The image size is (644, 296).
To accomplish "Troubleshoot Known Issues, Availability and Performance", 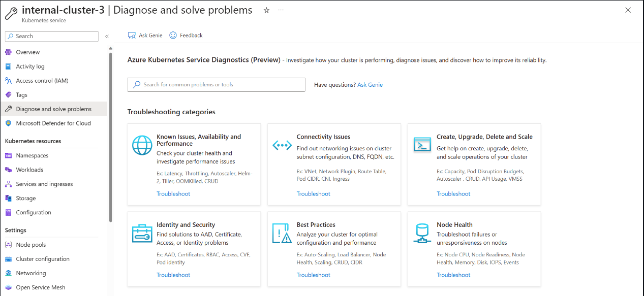I will 173,194.
